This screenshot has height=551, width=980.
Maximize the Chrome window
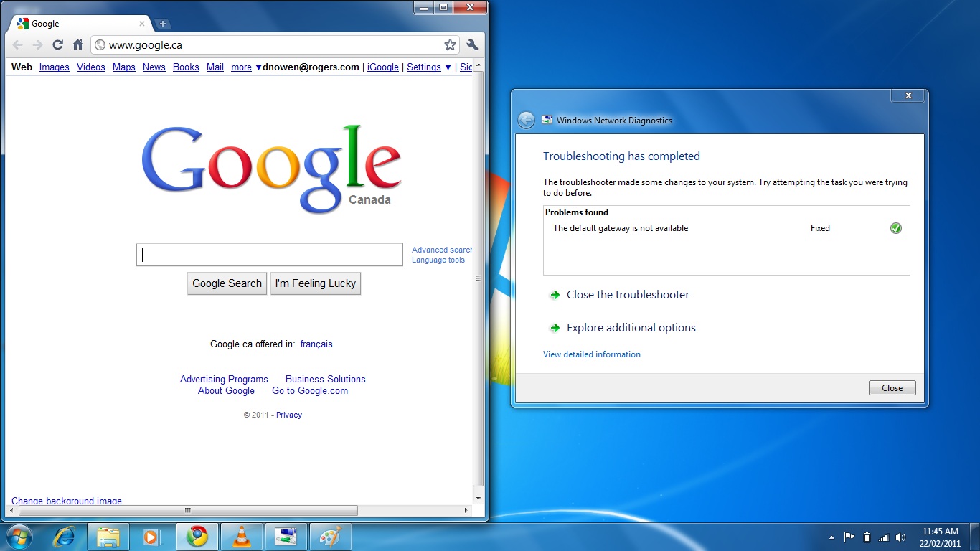tap(443, 7)
